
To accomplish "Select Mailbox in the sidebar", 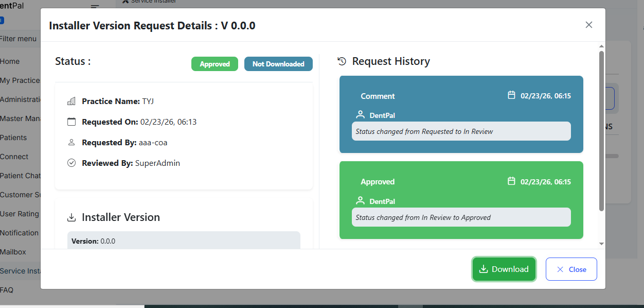I will tap(13, 252).
